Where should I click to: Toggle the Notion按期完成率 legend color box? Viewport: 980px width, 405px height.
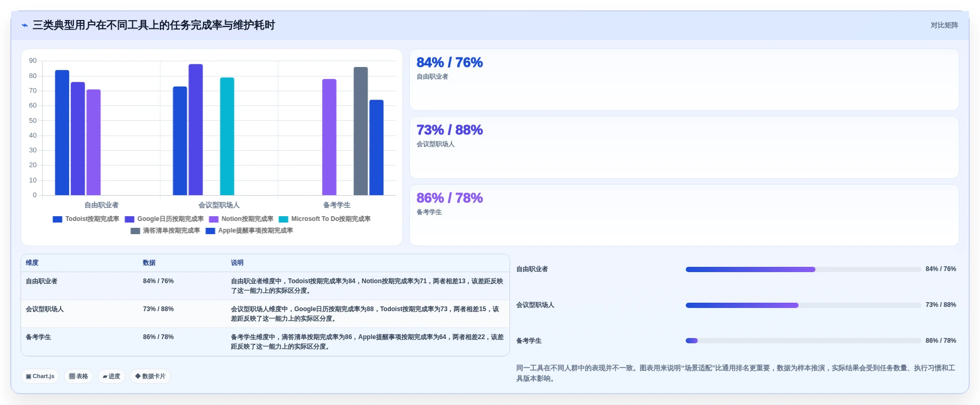[x=214, y=219]
